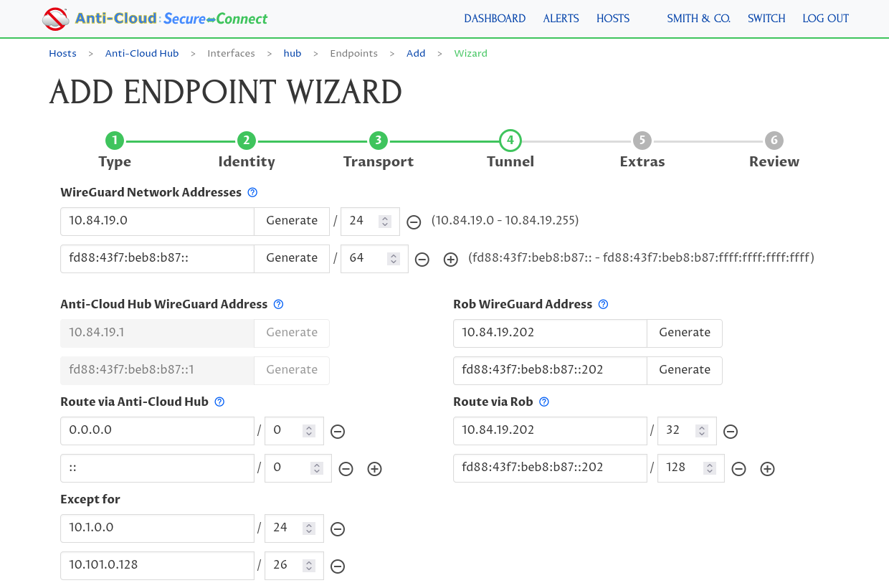Viewport: 889px width, 588px height.
Task: Add another Route via Anti-Cloud Hub row
Action: [x=374, y=469]
